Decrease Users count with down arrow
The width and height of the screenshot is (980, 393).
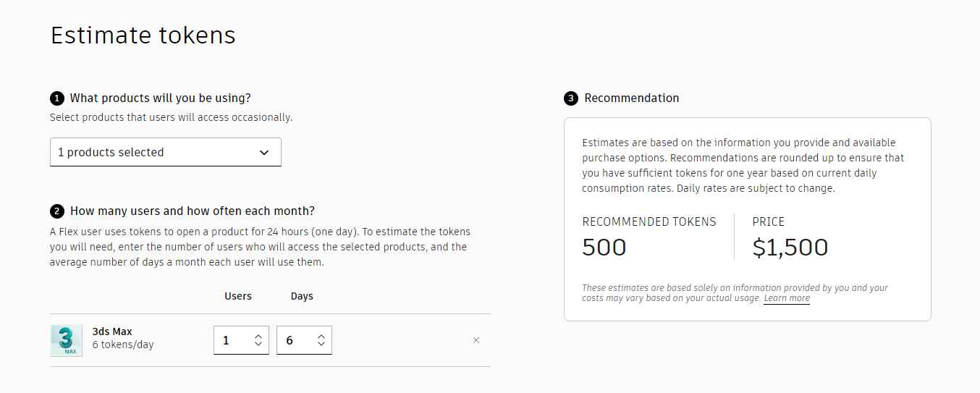click(x=258, y=345)
